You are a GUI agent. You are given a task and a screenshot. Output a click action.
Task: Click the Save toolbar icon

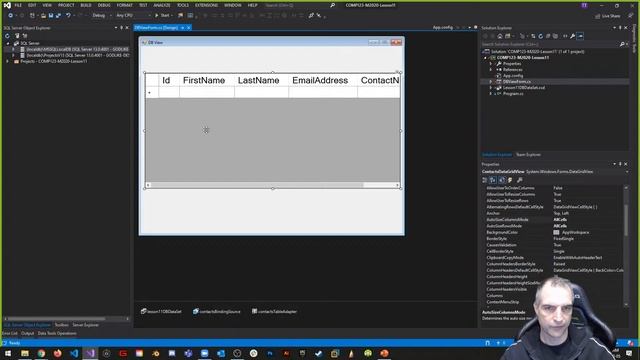coord(51,16)
